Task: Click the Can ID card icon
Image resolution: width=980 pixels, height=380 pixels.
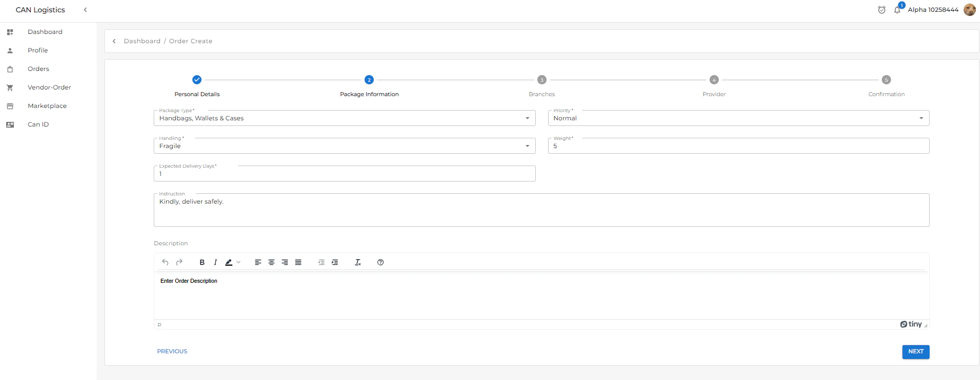Action: 10,124
